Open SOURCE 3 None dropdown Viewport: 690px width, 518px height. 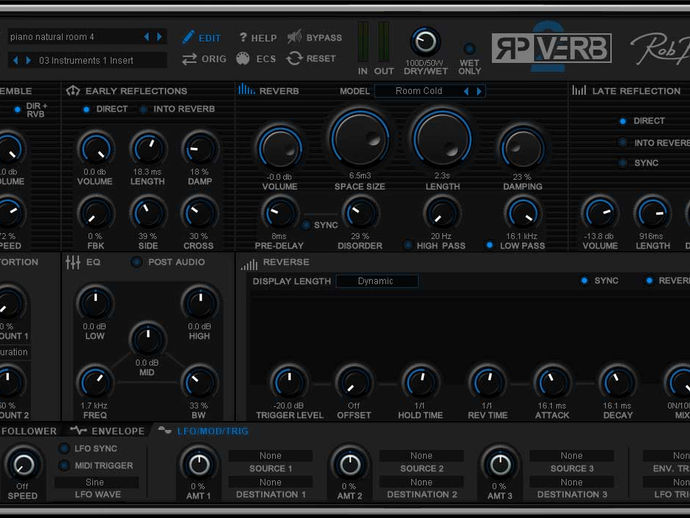(x=571, y=456)
